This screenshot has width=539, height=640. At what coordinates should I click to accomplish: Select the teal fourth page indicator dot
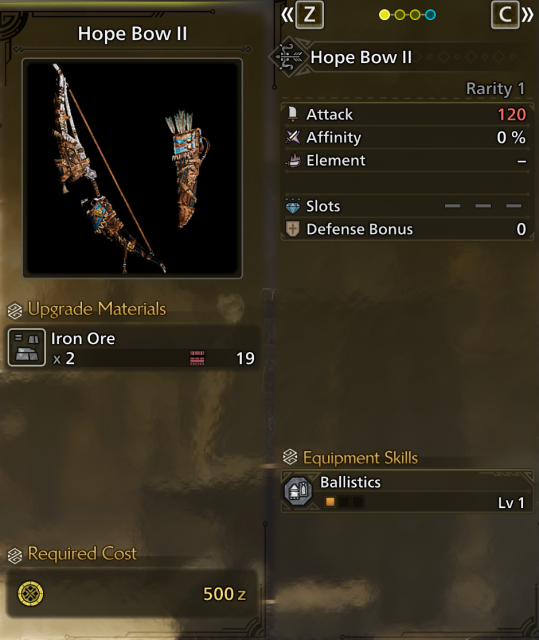(x=430, y=15)
